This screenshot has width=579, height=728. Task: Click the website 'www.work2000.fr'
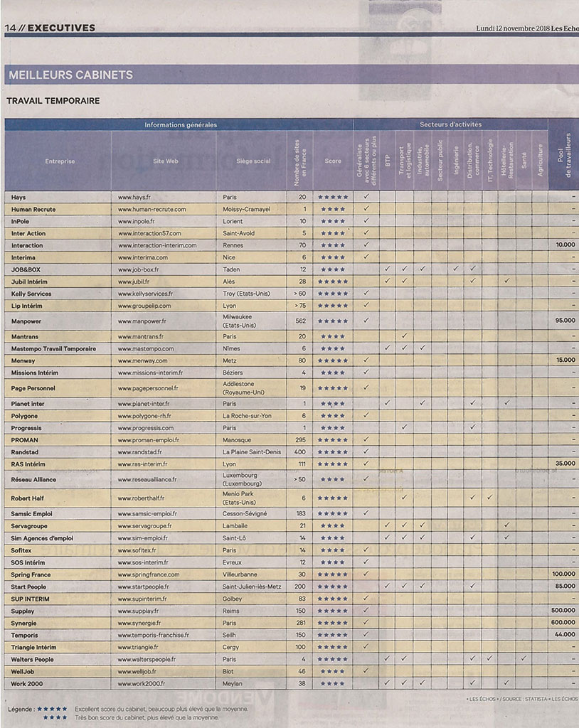(142, 683)
